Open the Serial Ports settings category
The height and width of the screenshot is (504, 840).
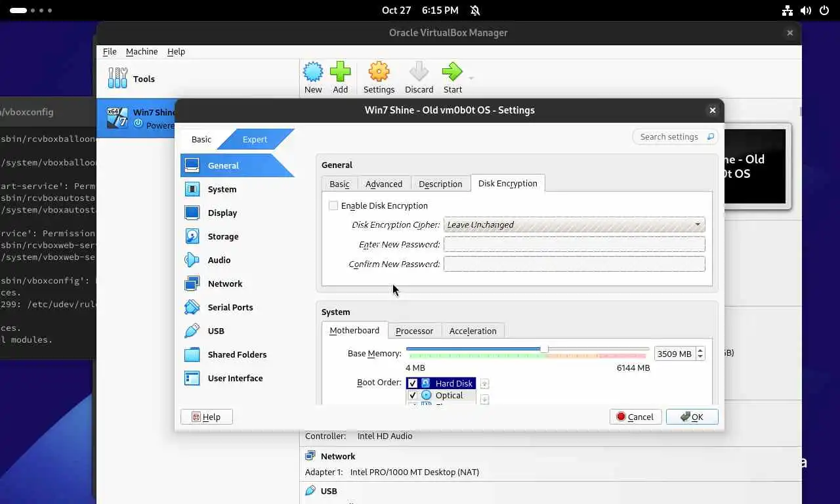click(238, 307)
